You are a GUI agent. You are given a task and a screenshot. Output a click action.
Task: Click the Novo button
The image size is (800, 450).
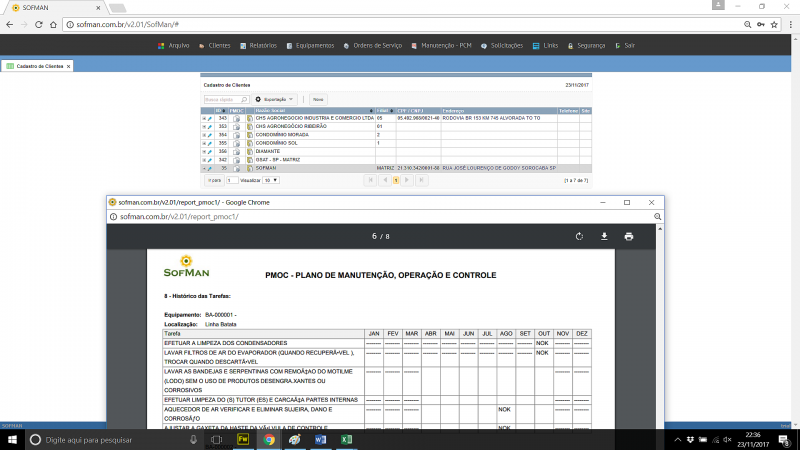click(318, 100)
